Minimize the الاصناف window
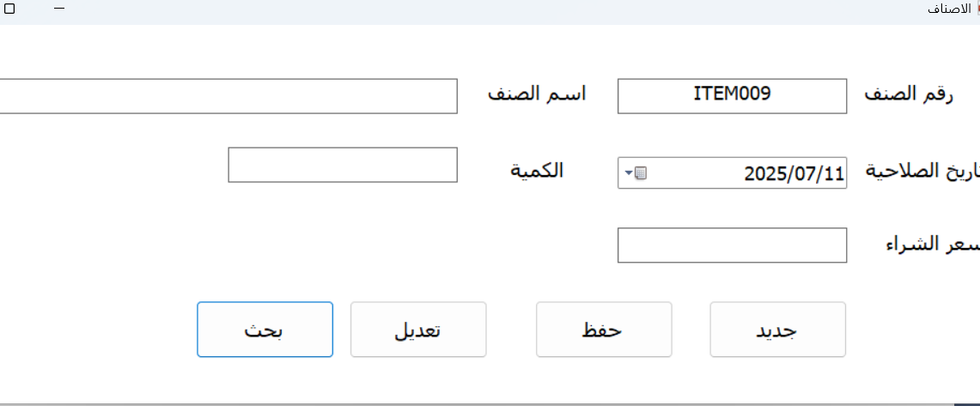This screenshot has height=406, width=980. (x=59, y=8)
